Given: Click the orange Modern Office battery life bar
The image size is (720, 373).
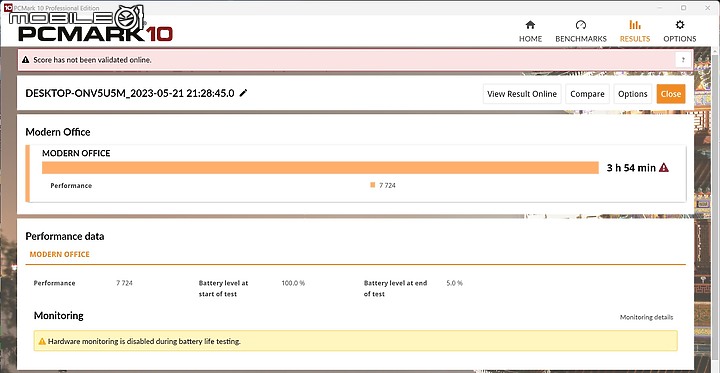Looking at the screenshot, I should pyautogui.click(x=320, y=168).
